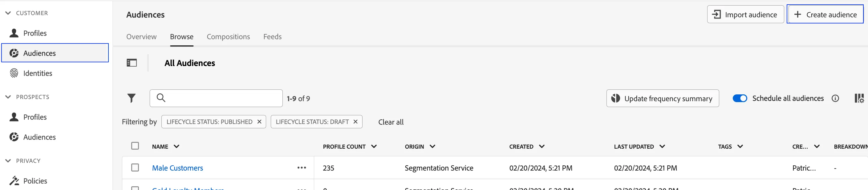Click the Schedule all audiences info icon
This screenshot has width=868, height=190.
tap(835, 98)
